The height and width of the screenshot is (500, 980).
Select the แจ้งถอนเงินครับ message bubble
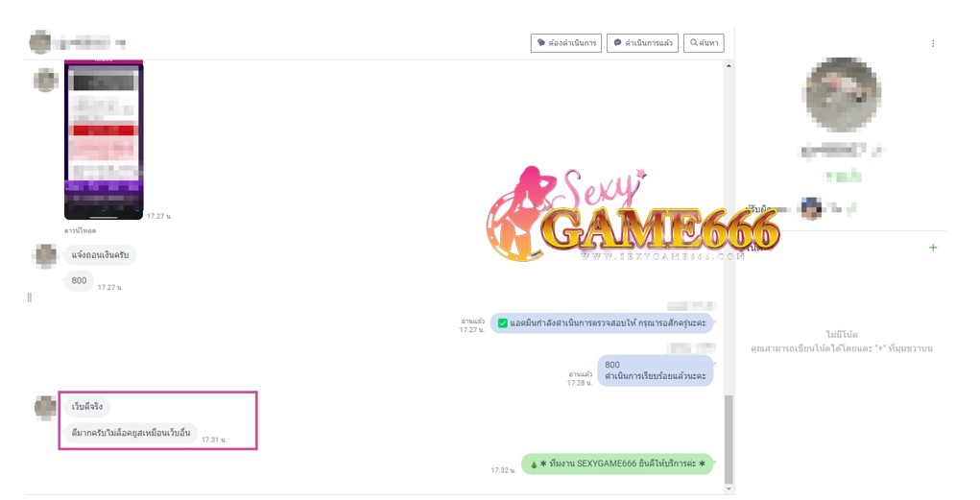101,255
